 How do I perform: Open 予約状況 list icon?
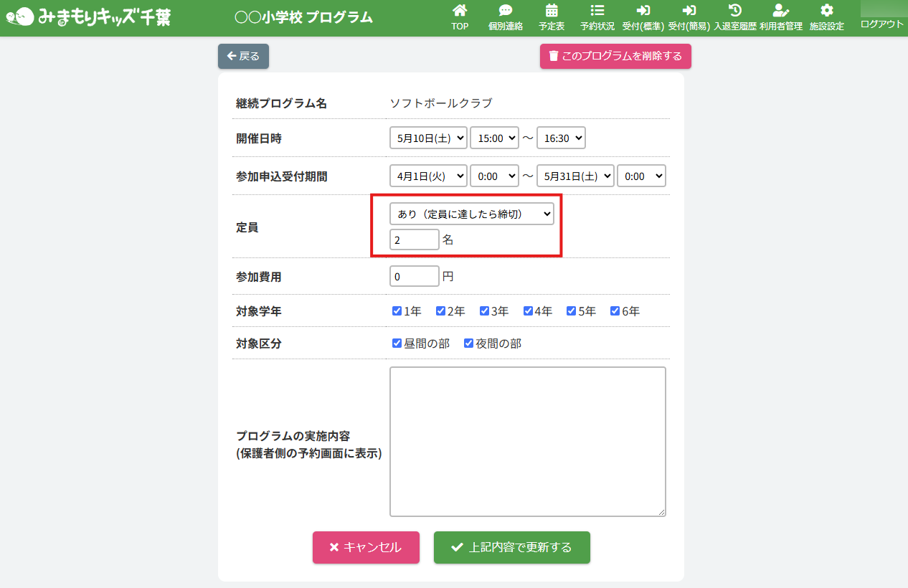(597, 11)
